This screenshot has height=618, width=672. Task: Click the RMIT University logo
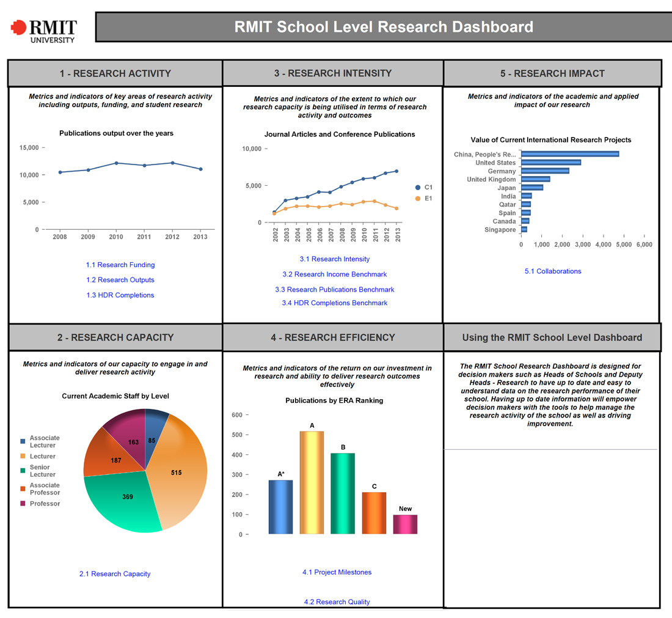pyautogui.click(x=44, y=31)
